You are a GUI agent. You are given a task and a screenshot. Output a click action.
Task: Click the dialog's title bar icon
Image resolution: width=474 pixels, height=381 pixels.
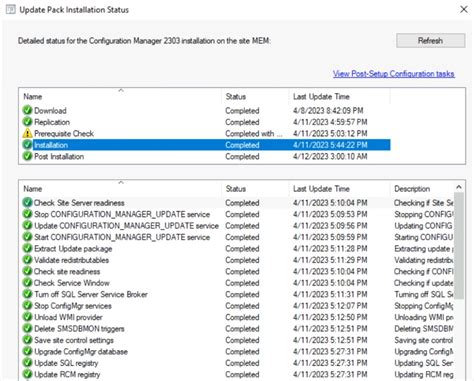[x=11, y=9]
